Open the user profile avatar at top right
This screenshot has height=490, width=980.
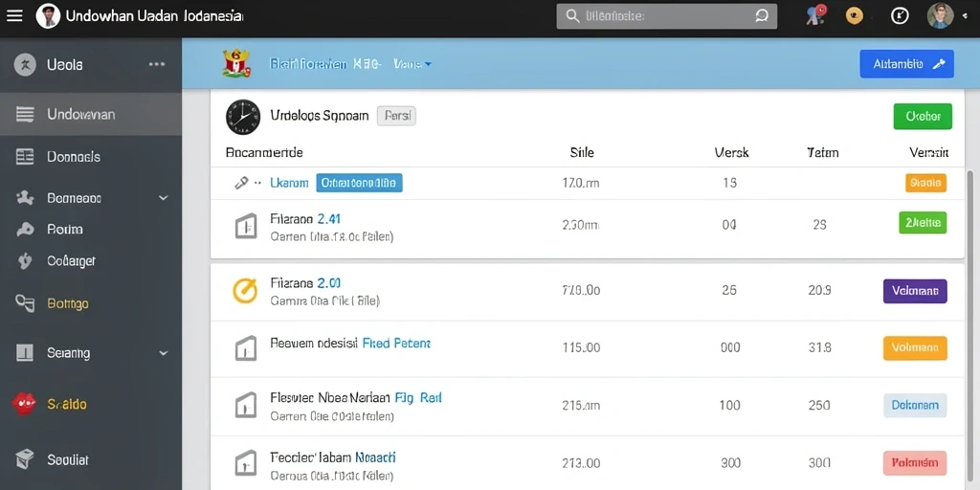pyautogui.click(x=940, y=15)
